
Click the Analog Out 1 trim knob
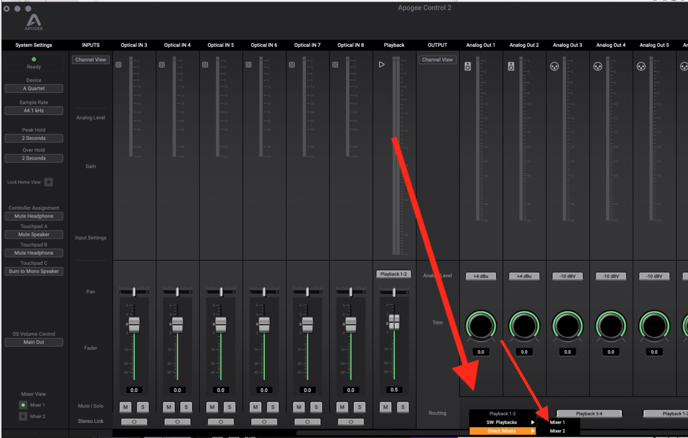click(481, 326)
